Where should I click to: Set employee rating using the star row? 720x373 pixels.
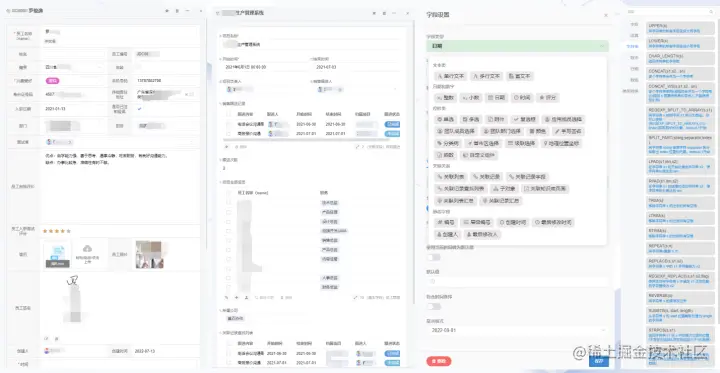point(57,231)
